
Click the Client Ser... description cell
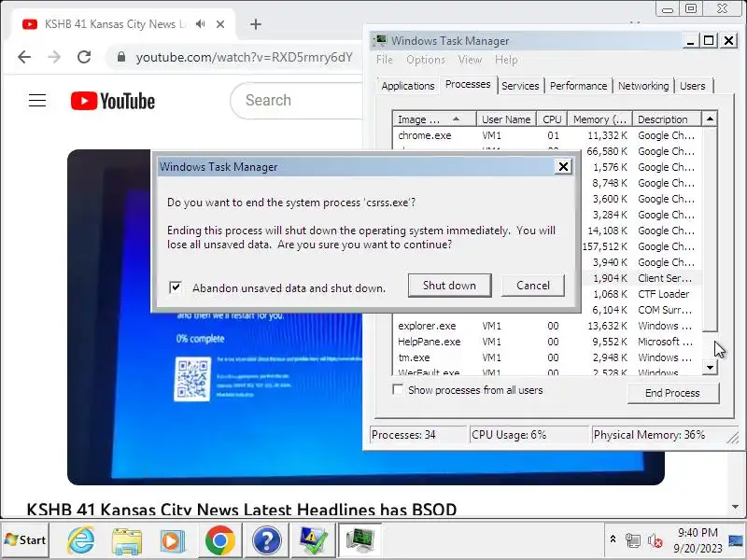[x=665, y=278]
